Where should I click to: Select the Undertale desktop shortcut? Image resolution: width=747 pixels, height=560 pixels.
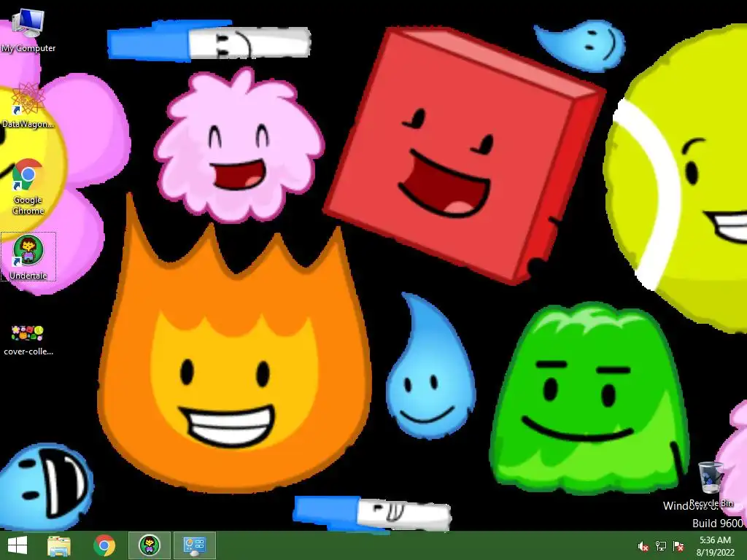28,257
